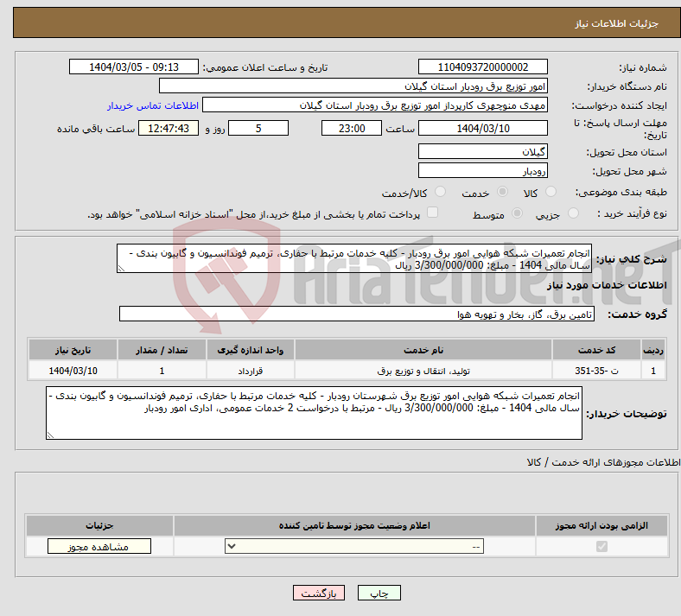Click the deadline time field 23:00
Screen dimensions: 681x616
(352, 128)
